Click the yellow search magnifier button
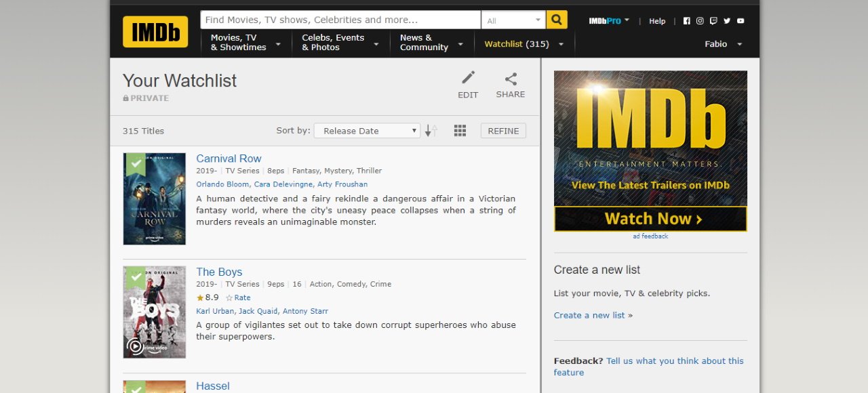868x393 pixels. point(557,20)
